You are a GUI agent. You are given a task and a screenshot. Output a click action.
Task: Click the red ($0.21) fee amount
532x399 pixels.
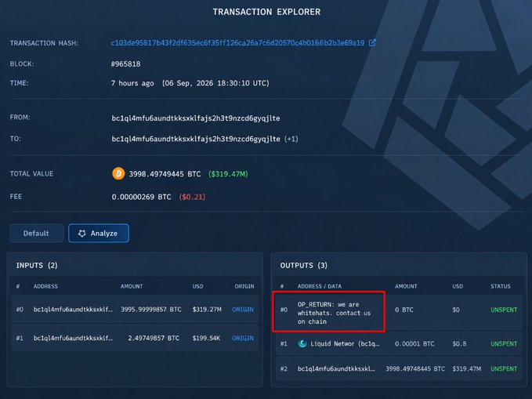(x=192, y=197)
